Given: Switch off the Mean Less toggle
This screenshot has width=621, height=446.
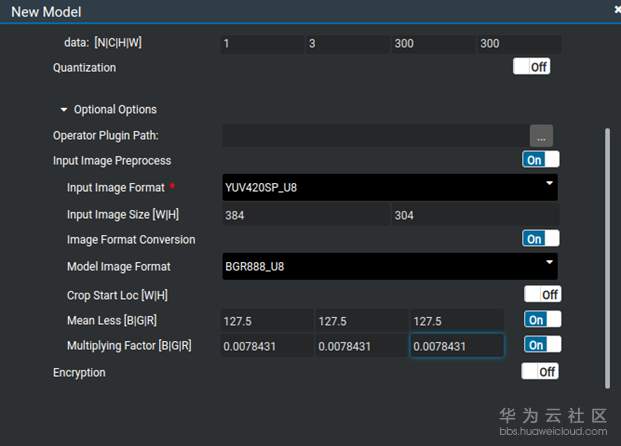Looking at the screenshot, I should click(542, 320).
